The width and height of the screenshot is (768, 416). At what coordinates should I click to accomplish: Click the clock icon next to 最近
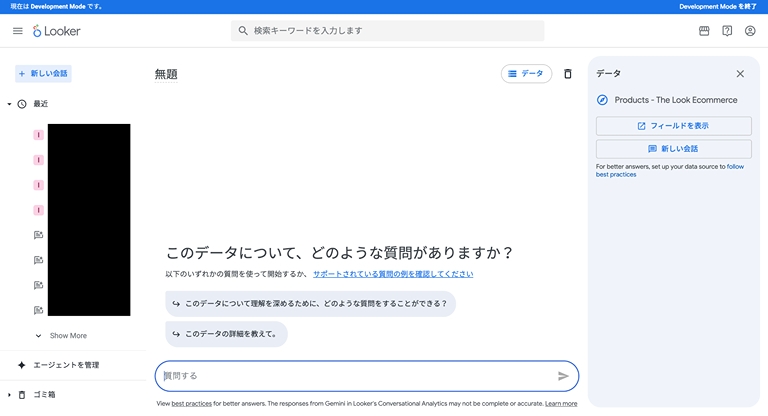[22, 104]
